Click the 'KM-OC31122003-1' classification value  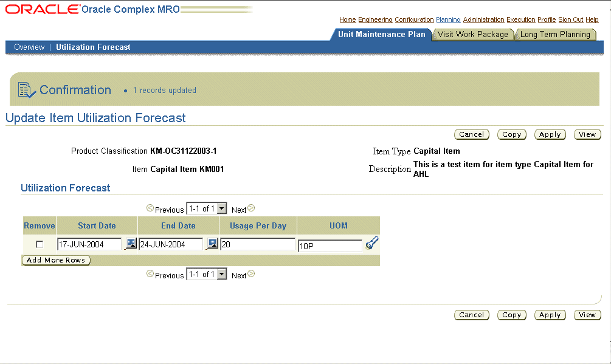coord(184,151)
